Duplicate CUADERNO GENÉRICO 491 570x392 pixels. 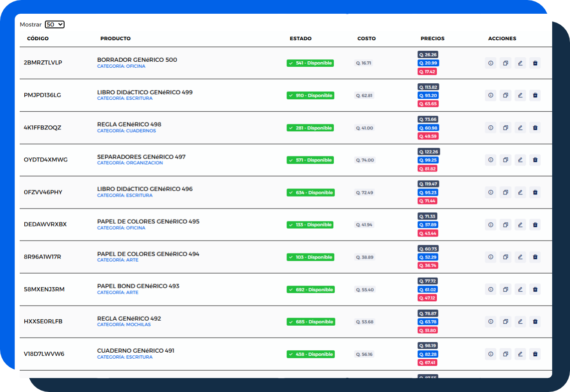pos(505,354)
